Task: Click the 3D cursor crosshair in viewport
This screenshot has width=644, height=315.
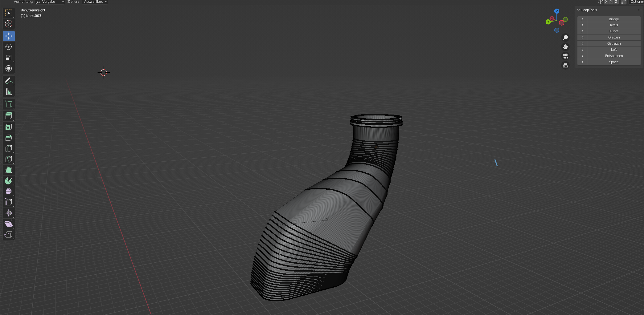Action: coord(104,73)
